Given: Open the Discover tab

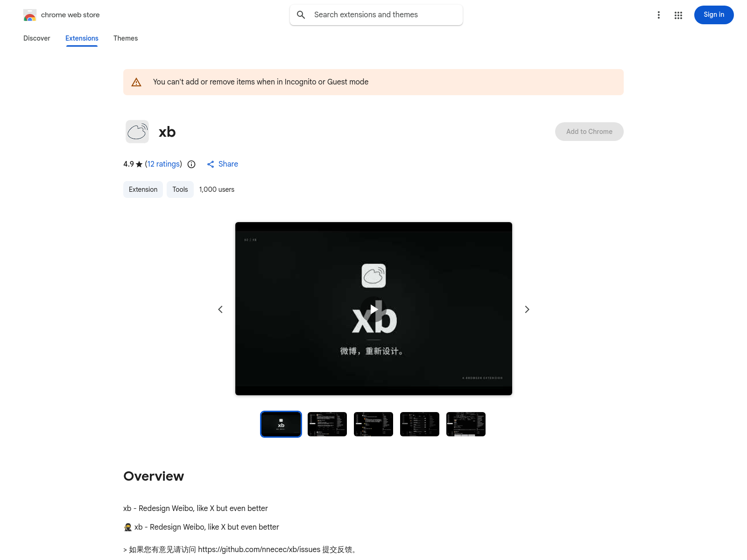Looking at the screenshot, I should coord(37,38).
